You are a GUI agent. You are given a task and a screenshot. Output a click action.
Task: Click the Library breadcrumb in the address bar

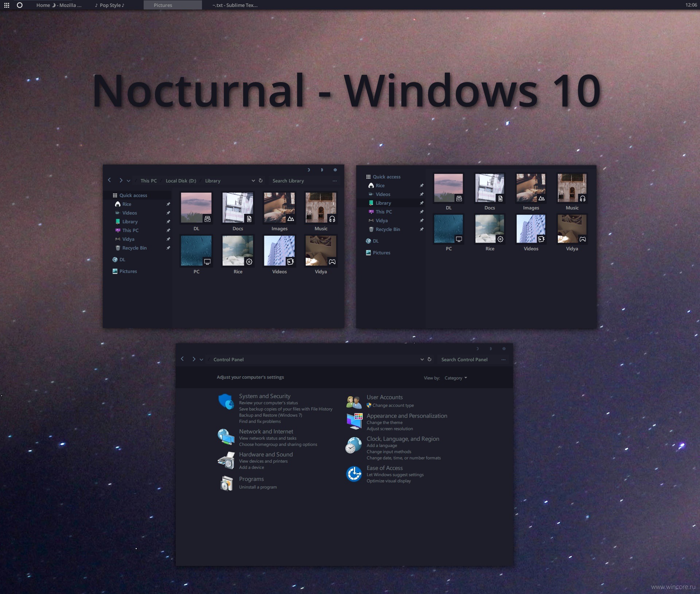pyautogui.click(x=213, y=181)
